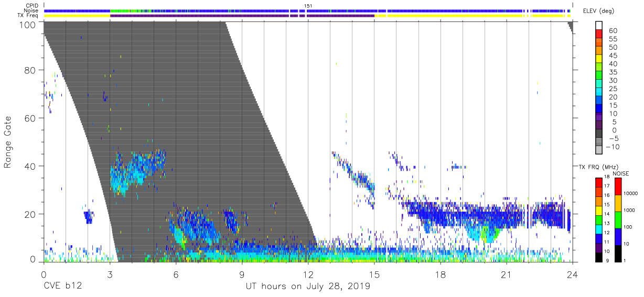Click the 100 tick on Range Gate axis

coord(28,25)
